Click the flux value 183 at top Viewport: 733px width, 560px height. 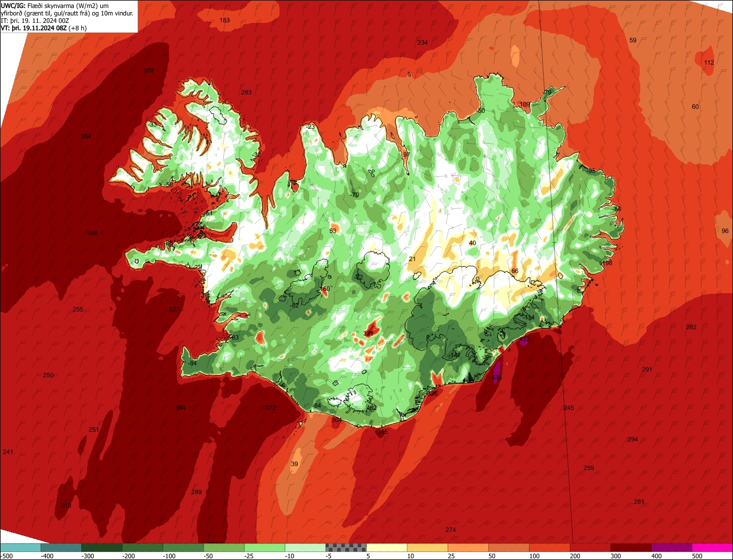(x=224, y=20)
